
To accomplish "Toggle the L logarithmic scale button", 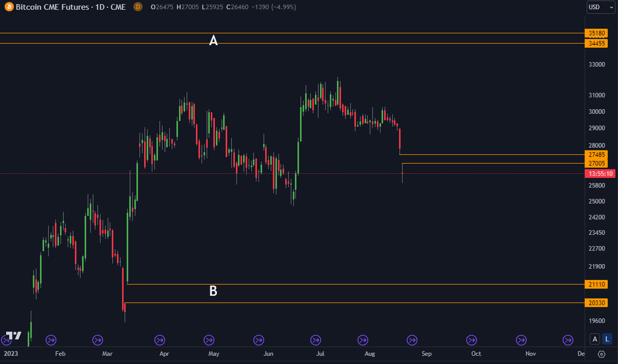I will tap(608, 339).
